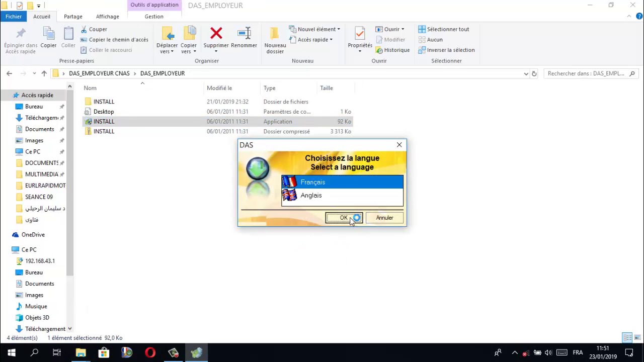This screenshot has width=644, height=362.
Task: Open the Gestion ribbon tab
Action: [154, 17]
